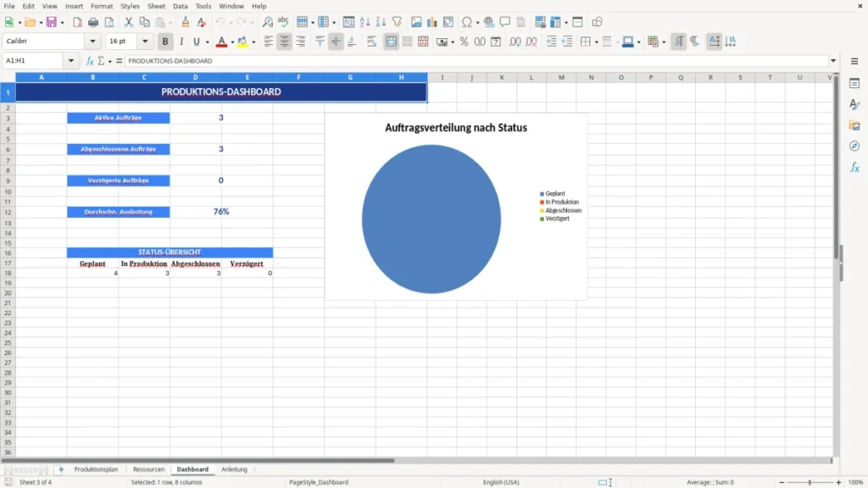Click the zoom slider handle
This screenshot has height=488, width=868.
810,482
